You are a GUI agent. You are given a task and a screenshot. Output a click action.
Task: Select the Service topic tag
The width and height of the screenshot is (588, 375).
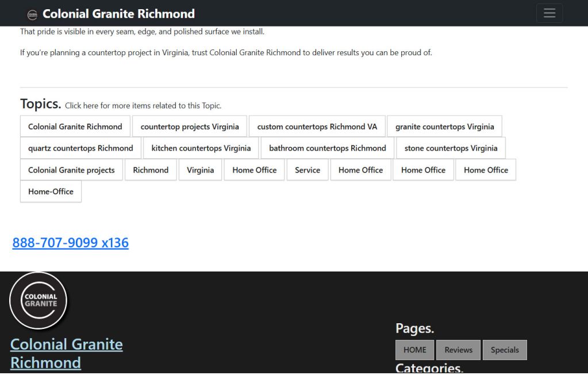coord(308,170)
